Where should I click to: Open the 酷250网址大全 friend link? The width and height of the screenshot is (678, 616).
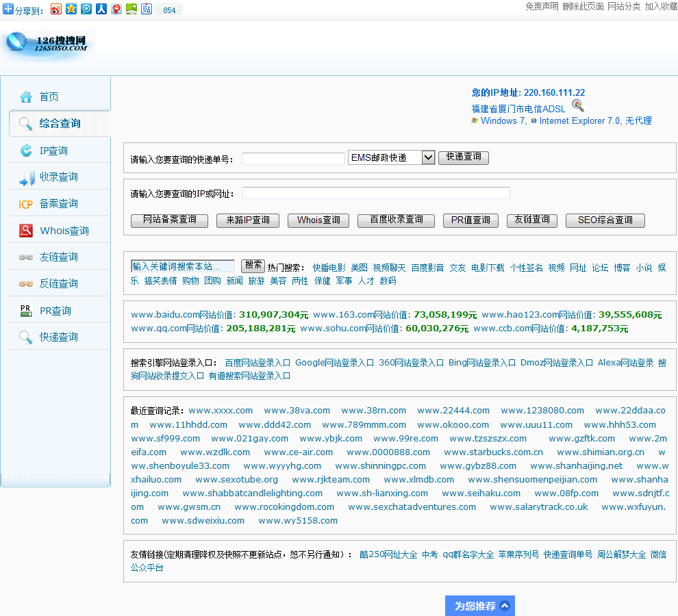(388, 554)
